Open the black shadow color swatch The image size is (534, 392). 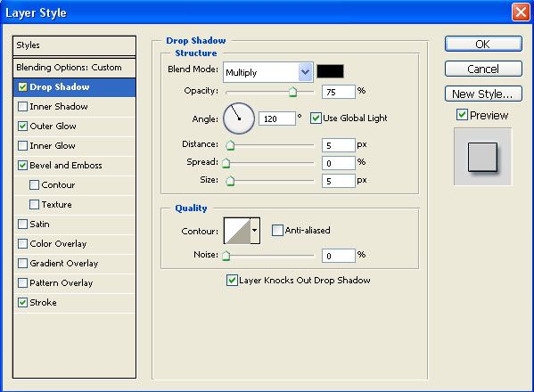pos(330,71)
